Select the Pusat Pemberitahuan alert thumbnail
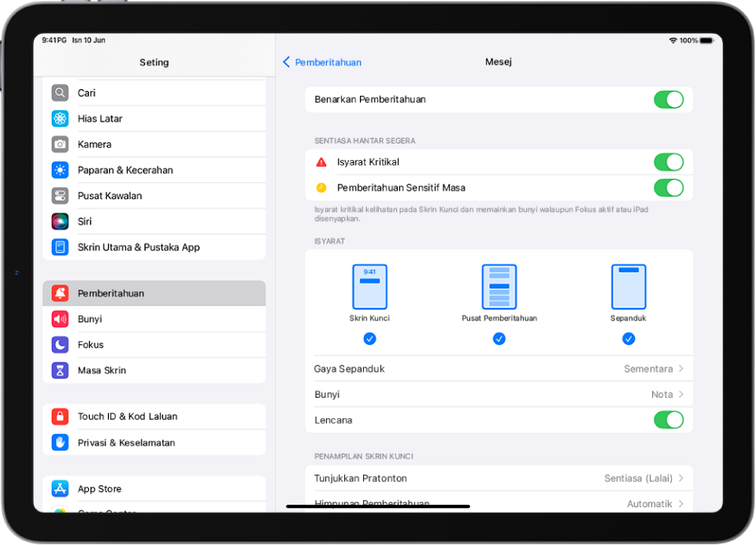This screenshot has width=756, height=545. tap(499, 287)
